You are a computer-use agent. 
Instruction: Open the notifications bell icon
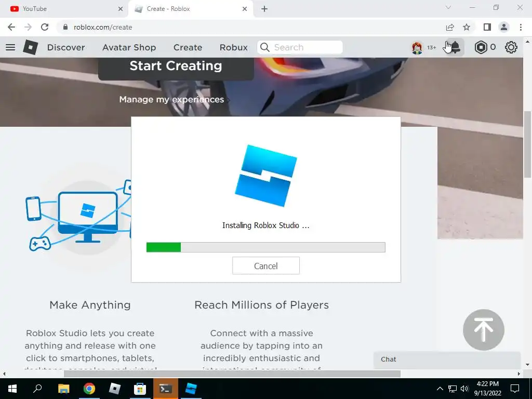pos(455,47)
